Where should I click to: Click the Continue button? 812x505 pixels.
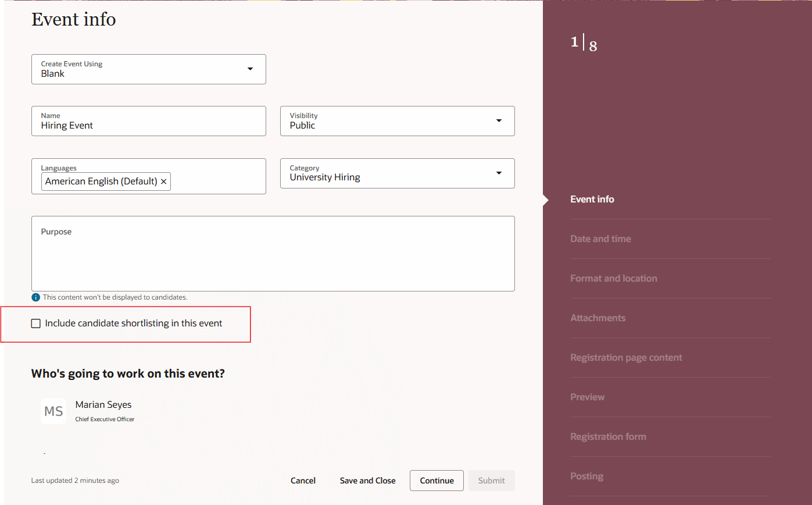pyautogui.click(x=437, y=480)
